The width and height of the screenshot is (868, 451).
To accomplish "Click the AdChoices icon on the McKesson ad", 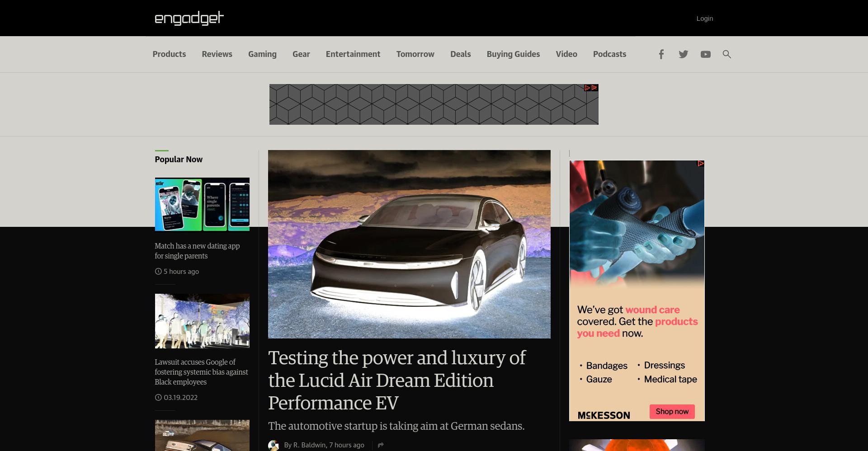I will tap(700, 164).
